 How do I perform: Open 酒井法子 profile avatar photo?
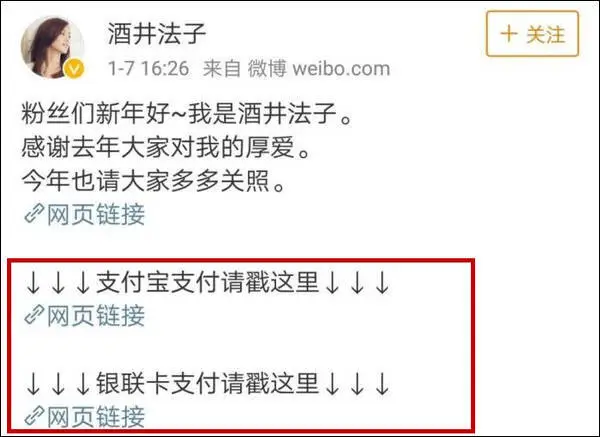click(x=53, y=47)
